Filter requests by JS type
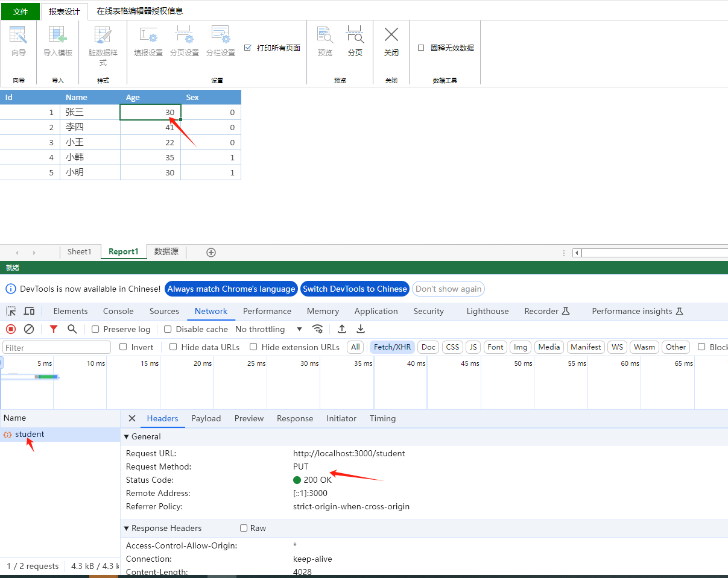This screenshot has height=578, width=728. pyautogui.click(x=473, y=347)
